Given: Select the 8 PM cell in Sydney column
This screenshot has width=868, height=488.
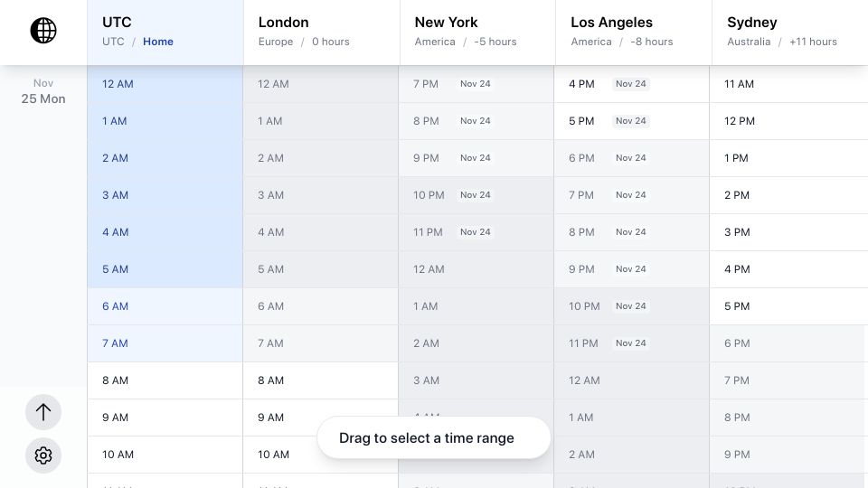Looking at the screenshot, I should pos(788,418).
